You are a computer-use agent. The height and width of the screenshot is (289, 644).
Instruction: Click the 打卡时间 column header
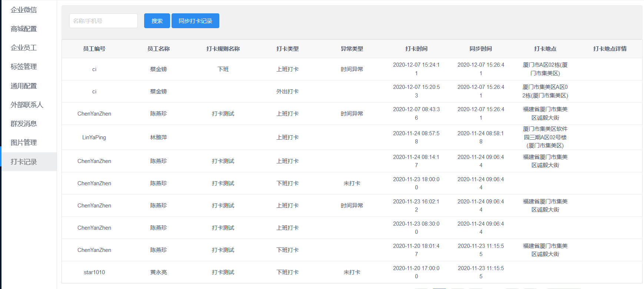pos(416,49)
